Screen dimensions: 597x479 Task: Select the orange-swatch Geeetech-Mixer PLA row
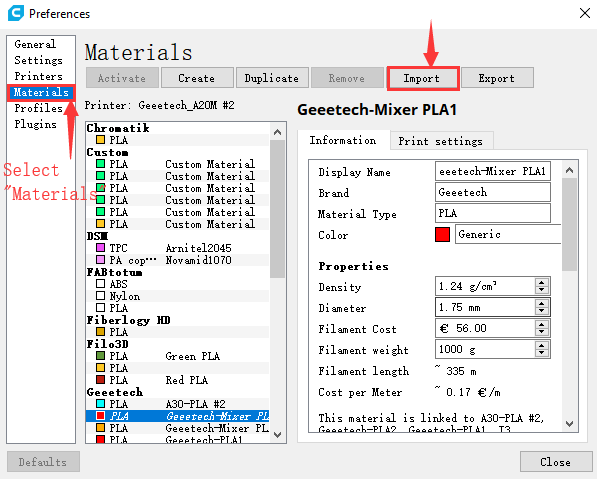177,428
